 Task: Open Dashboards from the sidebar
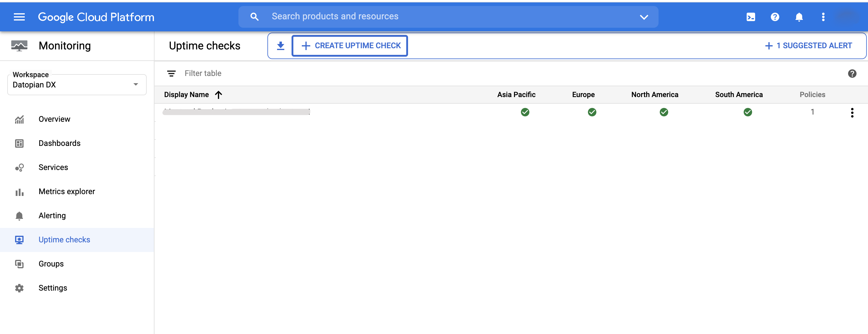pos(59,143)
